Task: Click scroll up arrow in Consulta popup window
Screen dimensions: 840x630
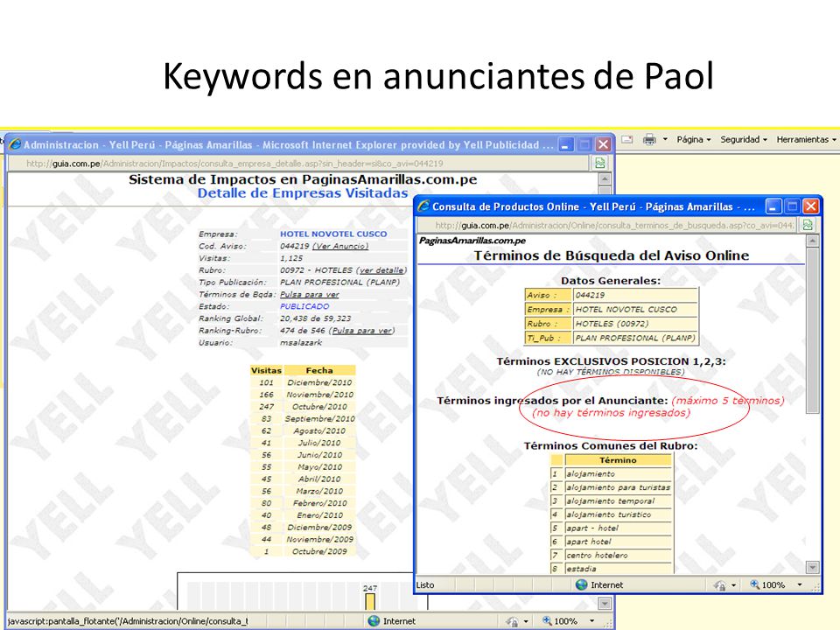Action: [813, 241]
